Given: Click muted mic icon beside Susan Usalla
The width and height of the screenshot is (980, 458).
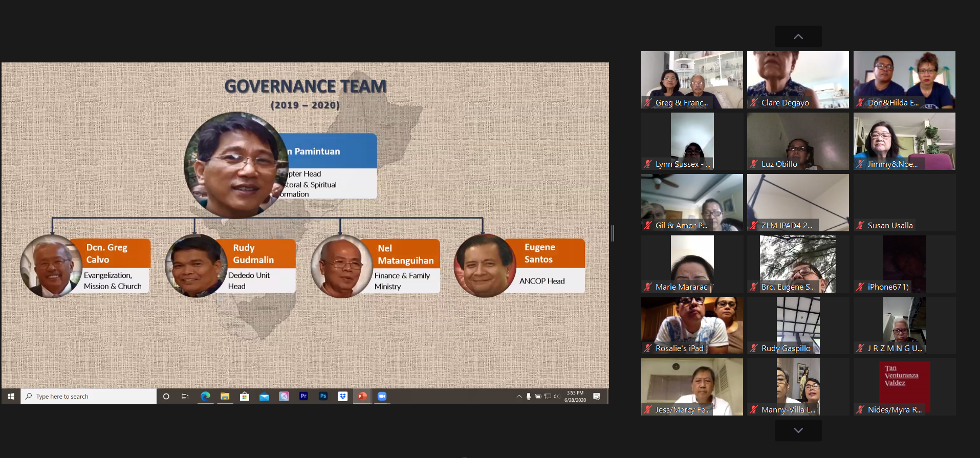Looking at the screenshot, I should (x=860, y=225).
